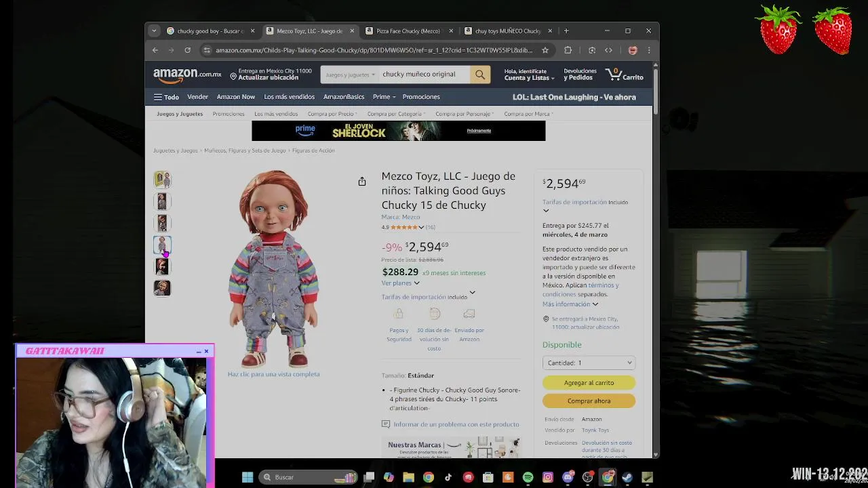Click Agregar al carrito button
This screenshot has width=868, height=488.
pos(589,383)
